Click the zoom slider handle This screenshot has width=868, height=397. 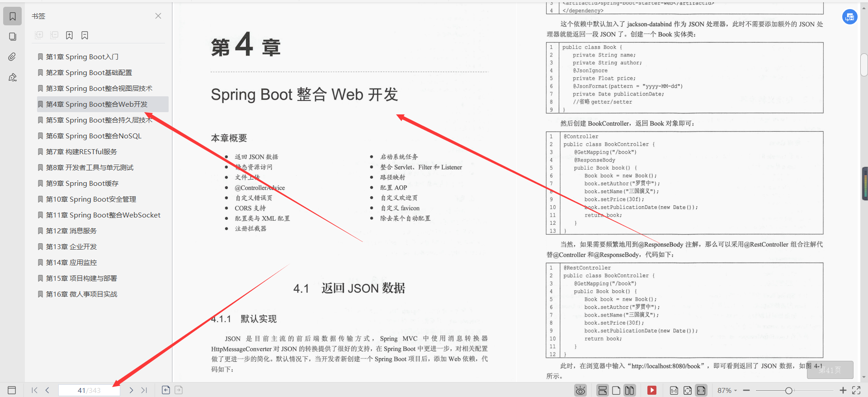[789, 391]
